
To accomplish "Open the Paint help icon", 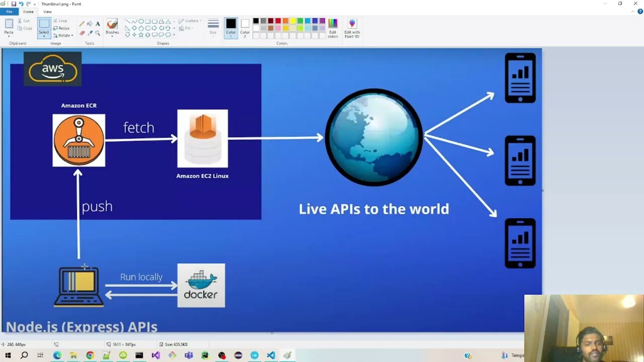I will click(639, 12).
